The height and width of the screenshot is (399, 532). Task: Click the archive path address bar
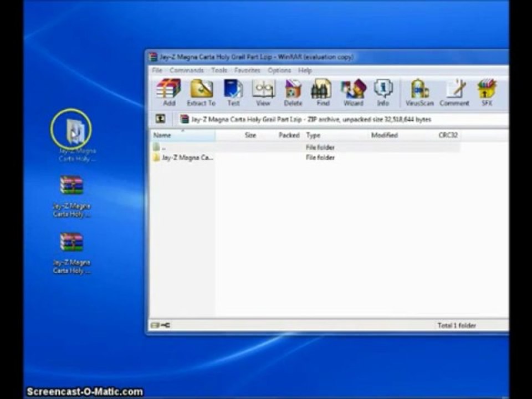pyautogui.click(x=342, y=120)
